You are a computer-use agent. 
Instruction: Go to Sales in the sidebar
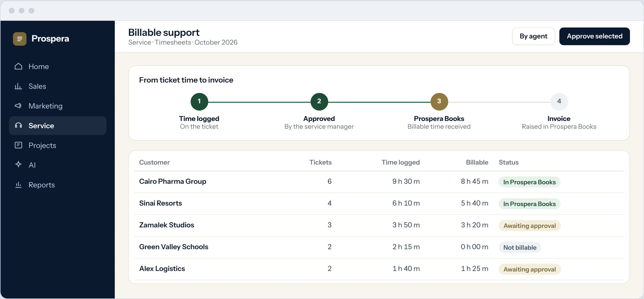[x=58, y=86]
